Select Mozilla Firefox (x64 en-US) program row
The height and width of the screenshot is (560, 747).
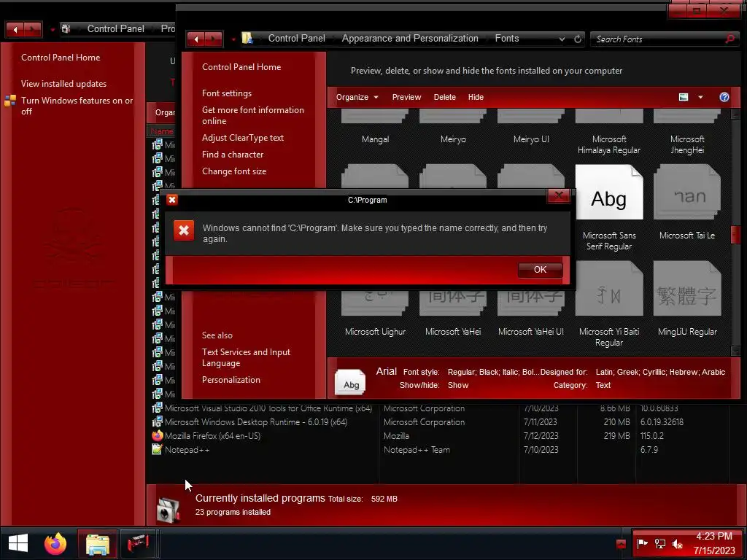click(438, 436)
